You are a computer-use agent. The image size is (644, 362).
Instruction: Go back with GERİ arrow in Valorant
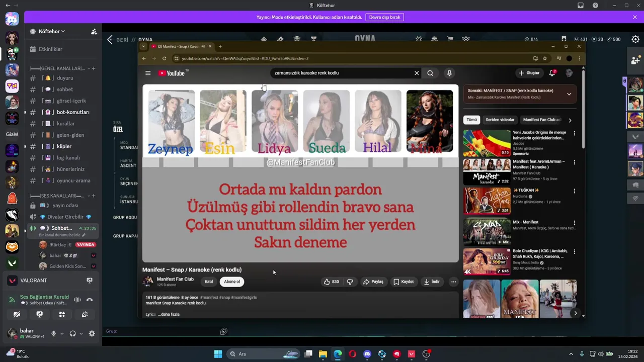click(110, 40)
